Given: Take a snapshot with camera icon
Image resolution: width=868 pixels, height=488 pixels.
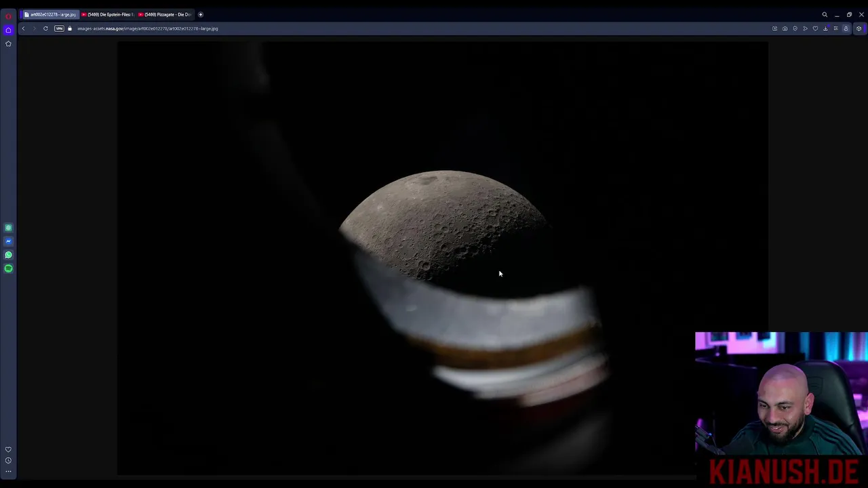Looking at the screenshot, I should click(785, 28).
